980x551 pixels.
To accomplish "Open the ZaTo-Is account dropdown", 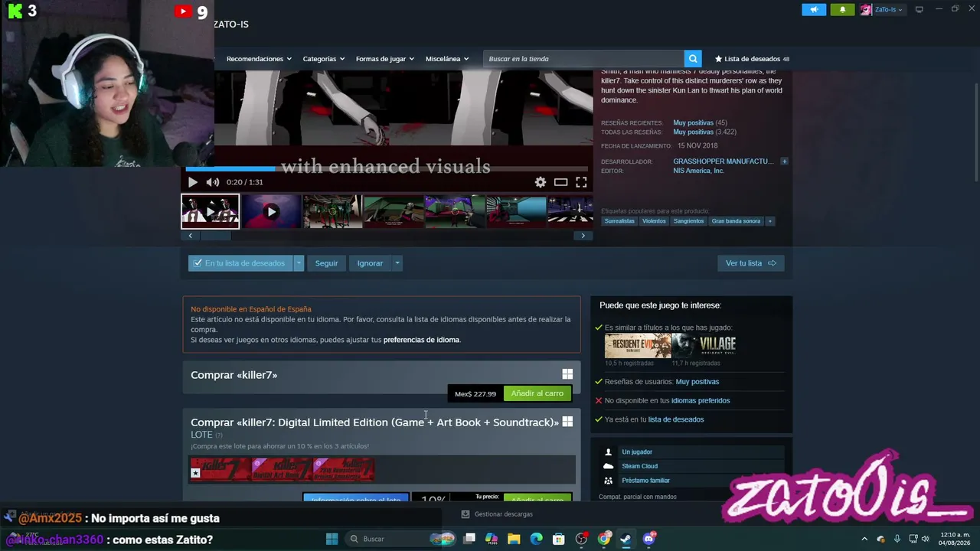I will point(882,9).
